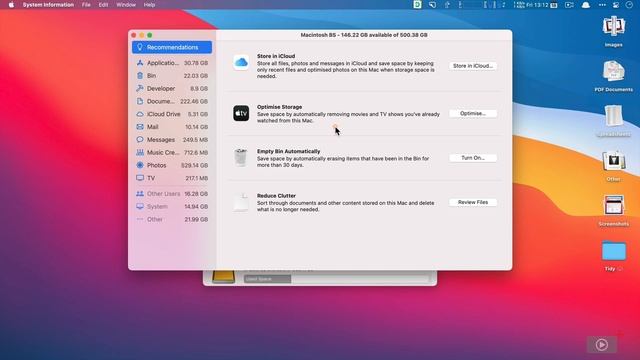Screen dimensions: 640x360
Task: Click the Macintosh BS available space title
Action: click(364, 35)
